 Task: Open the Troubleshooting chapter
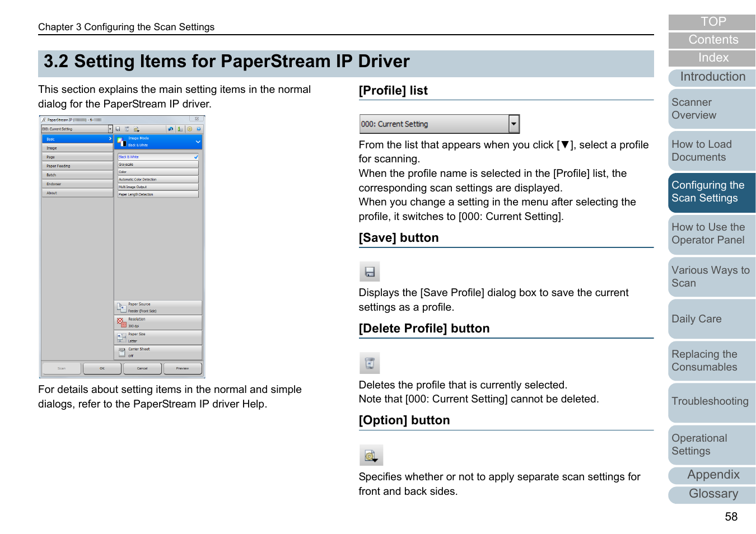(712, 402)
